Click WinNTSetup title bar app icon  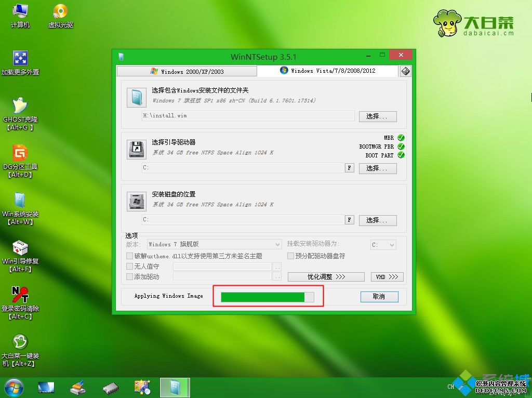click(x=121, y=57)
